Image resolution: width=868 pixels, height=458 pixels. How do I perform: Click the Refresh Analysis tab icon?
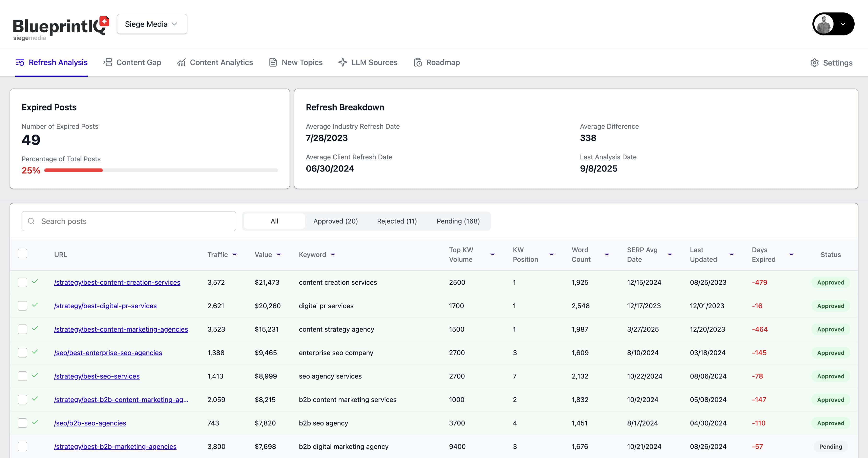pos(20,63)
